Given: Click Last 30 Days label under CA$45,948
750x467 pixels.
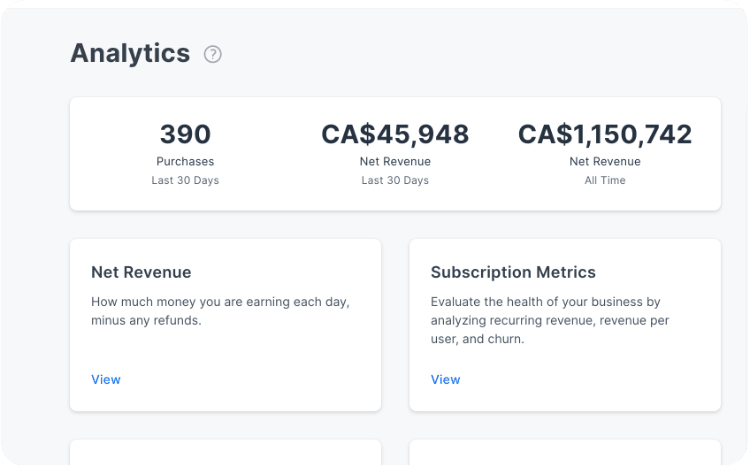Looking at the screenshot, I should point(395,180).
